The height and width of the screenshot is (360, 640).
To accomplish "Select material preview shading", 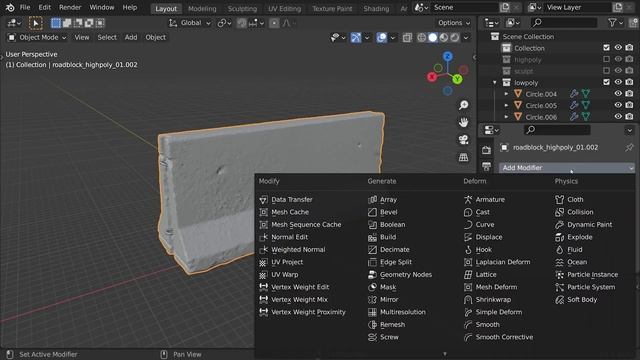I will click(444, 38).
